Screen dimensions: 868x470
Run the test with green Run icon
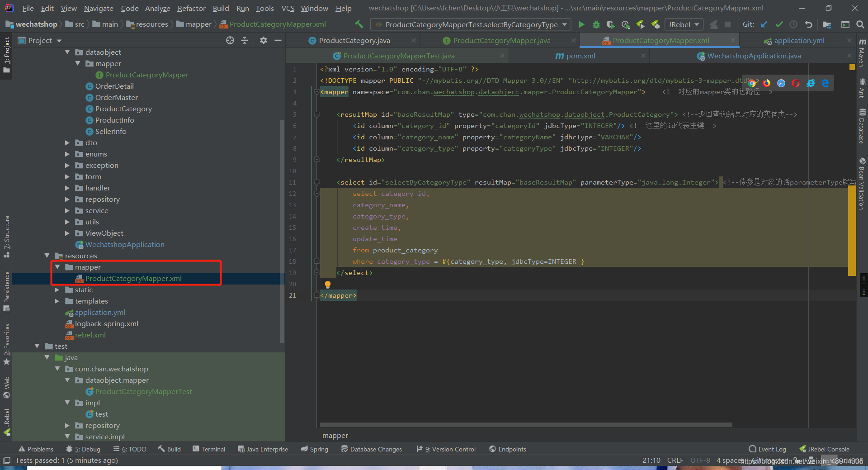click(x=581, y=24)
